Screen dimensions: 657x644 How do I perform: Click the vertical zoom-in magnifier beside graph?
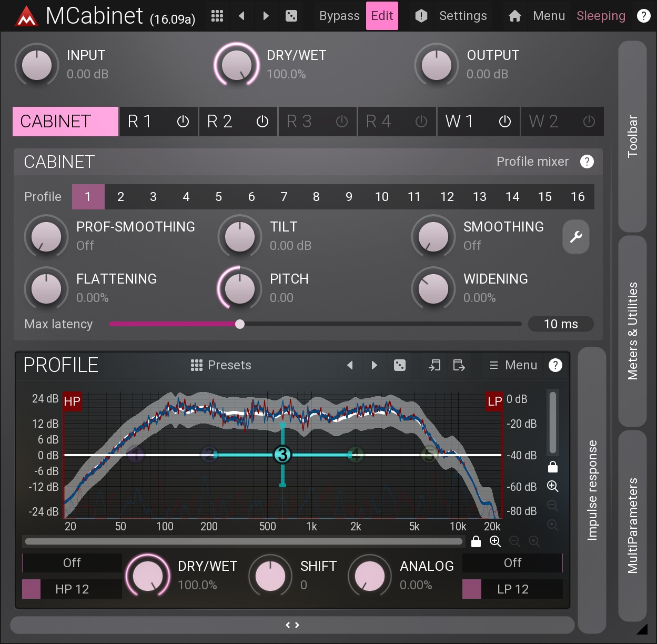coord(552,486)
